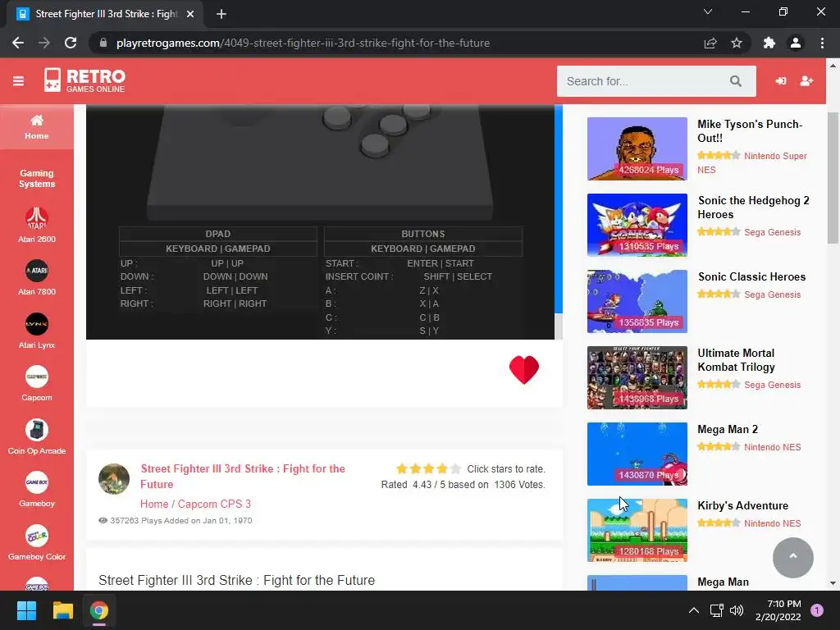
Task: Select Gaming Systems heading in sidebar
Action: coord(36,178)
